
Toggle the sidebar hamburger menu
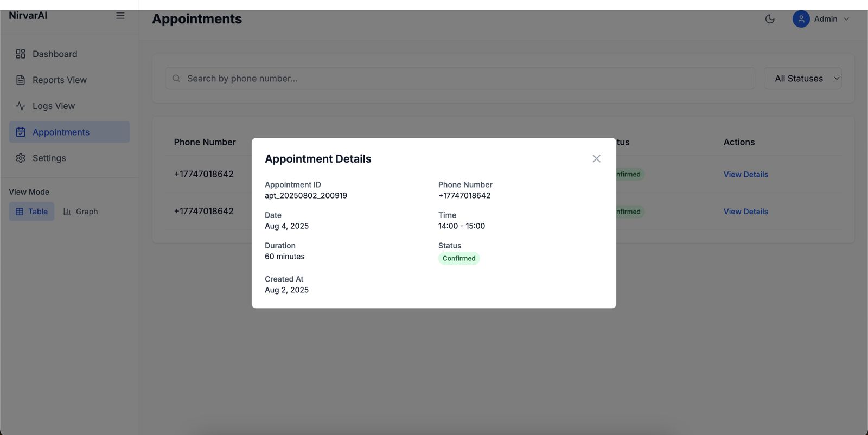pos(120,16)
